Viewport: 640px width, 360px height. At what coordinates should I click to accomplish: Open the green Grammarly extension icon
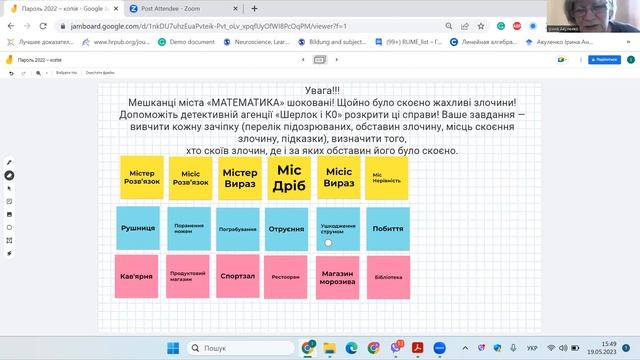501,26
